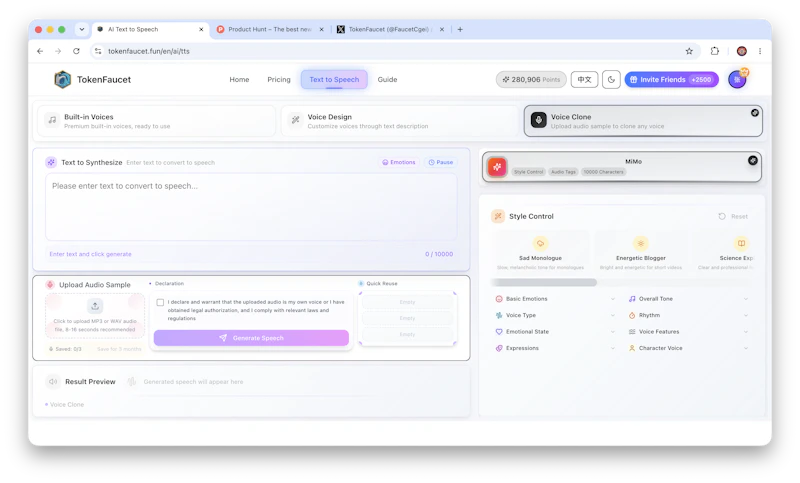Click the Voice Design wand icon
This screenshot has width=800, height=483.
click(x=295, y=120)
